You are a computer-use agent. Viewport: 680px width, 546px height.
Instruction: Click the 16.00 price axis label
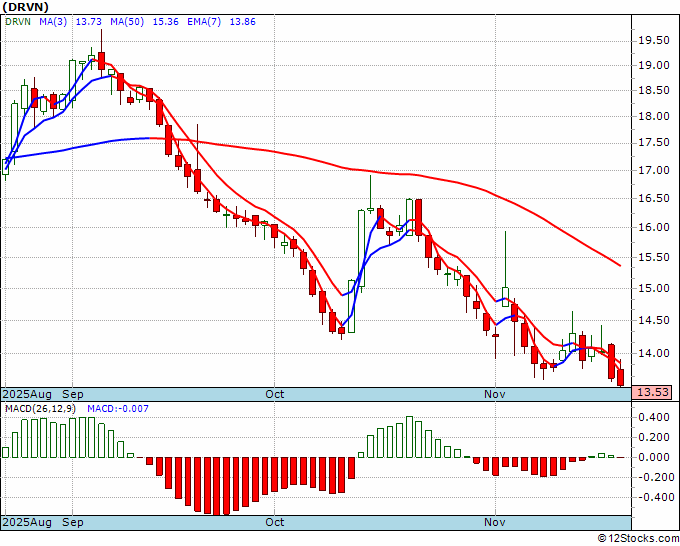[654, 227]
